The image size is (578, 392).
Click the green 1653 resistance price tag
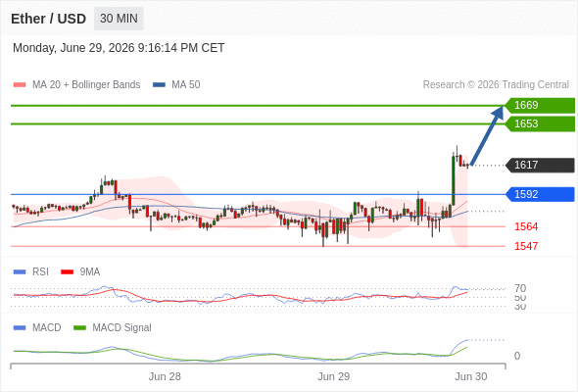point(540,123)
